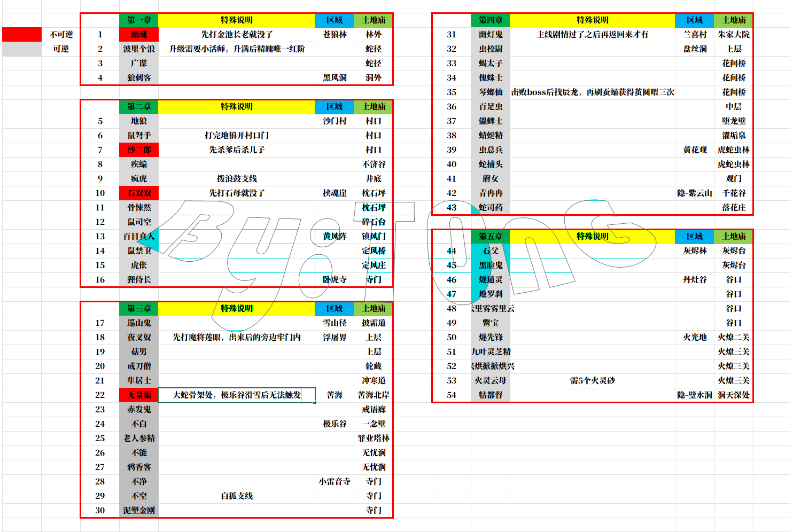Click the 苍狼林 area cell

335,34
